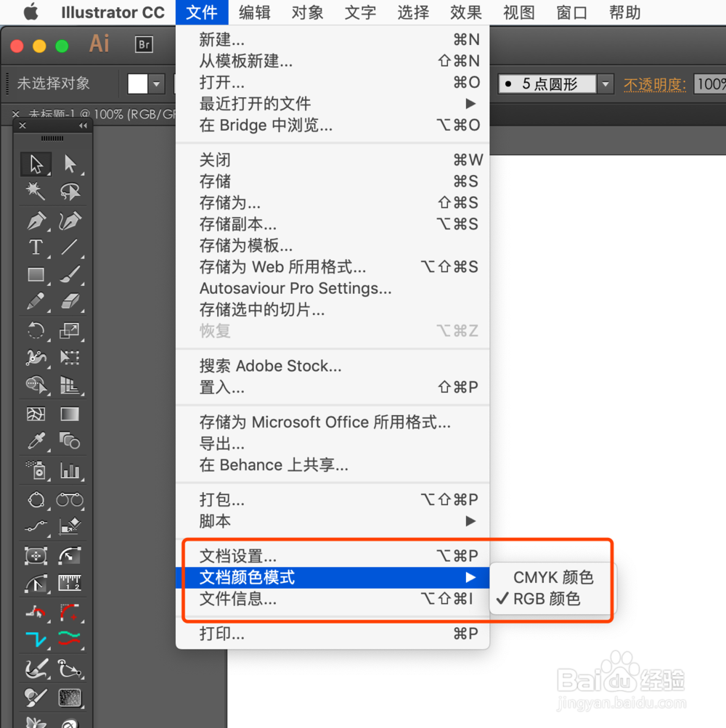This screenshot has height=728, width=726.
Task: Choose 在 Bridge 中浏览... entry
Action: [333, 125]
